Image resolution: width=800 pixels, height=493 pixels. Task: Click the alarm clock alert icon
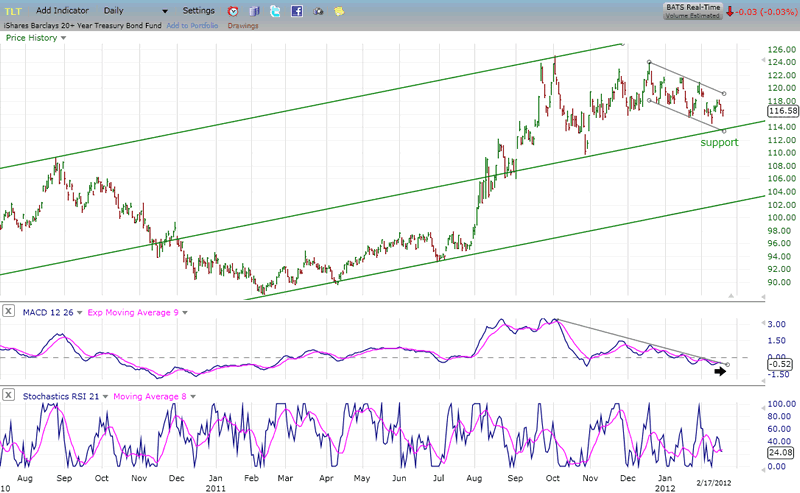[x=233, y=11]
